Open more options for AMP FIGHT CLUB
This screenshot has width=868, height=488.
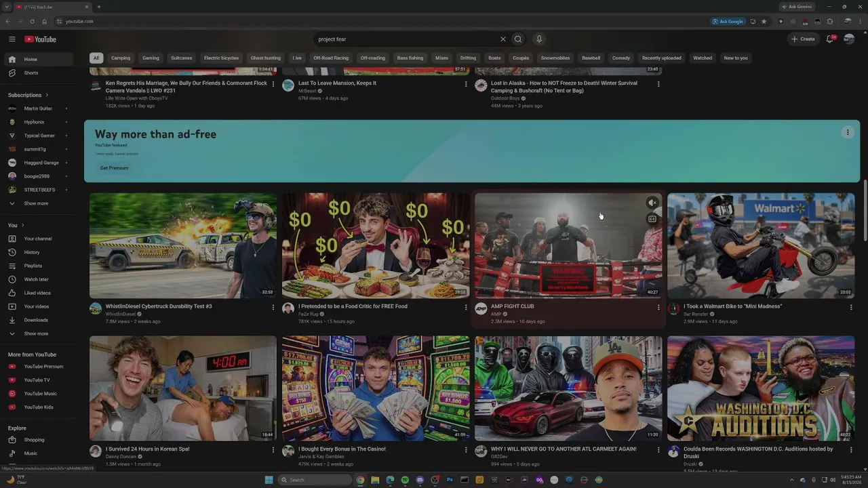point(658,307)
